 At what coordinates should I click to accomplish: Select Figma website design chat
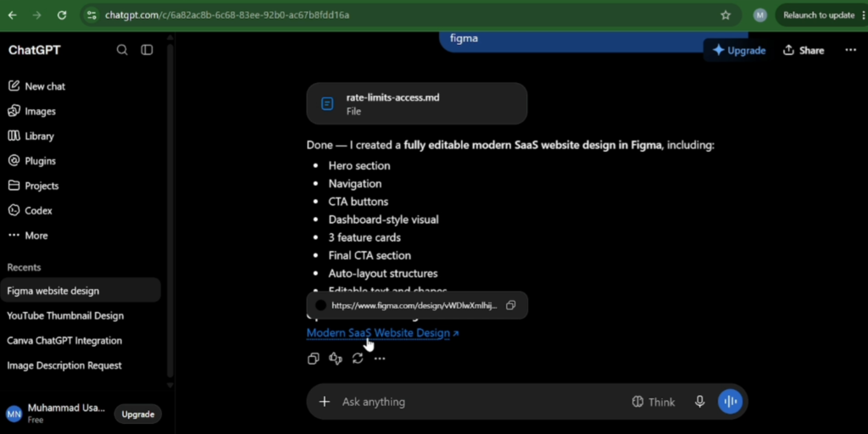click(81, 291)
